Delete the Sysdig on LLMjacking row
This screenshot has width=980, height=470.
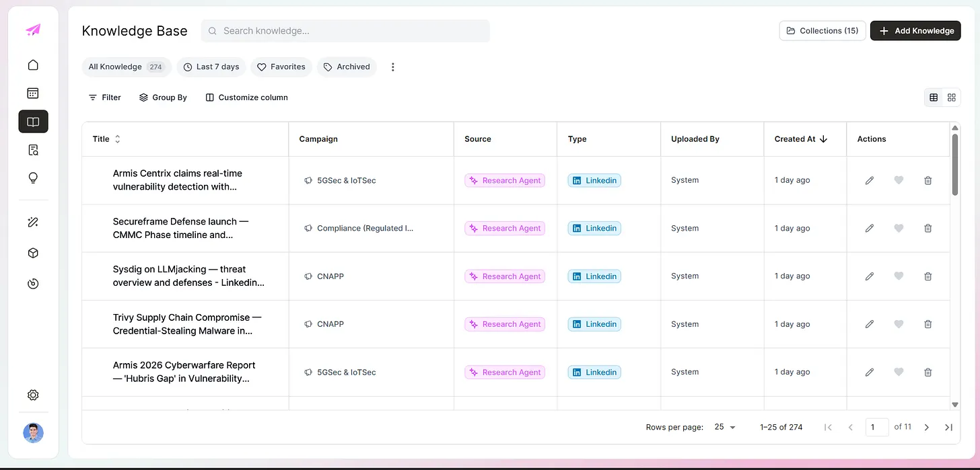point(928,276)
